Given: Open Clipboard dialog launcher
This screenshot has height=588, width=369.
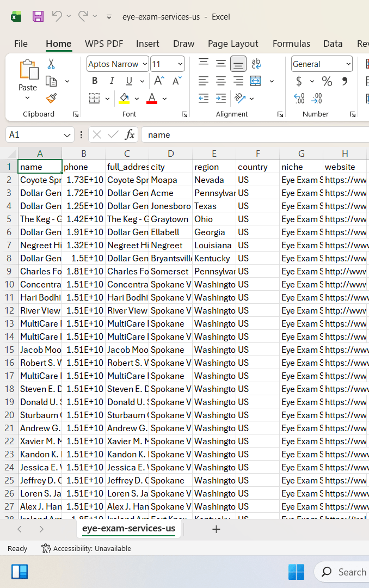Looking at the screenshot, I should pyautogui.click(x=75, y=114).
